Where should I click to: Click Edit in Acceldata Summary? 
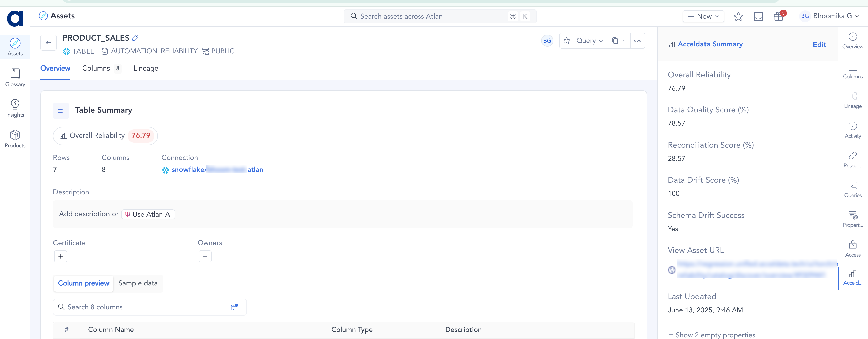tap(819, 44)
